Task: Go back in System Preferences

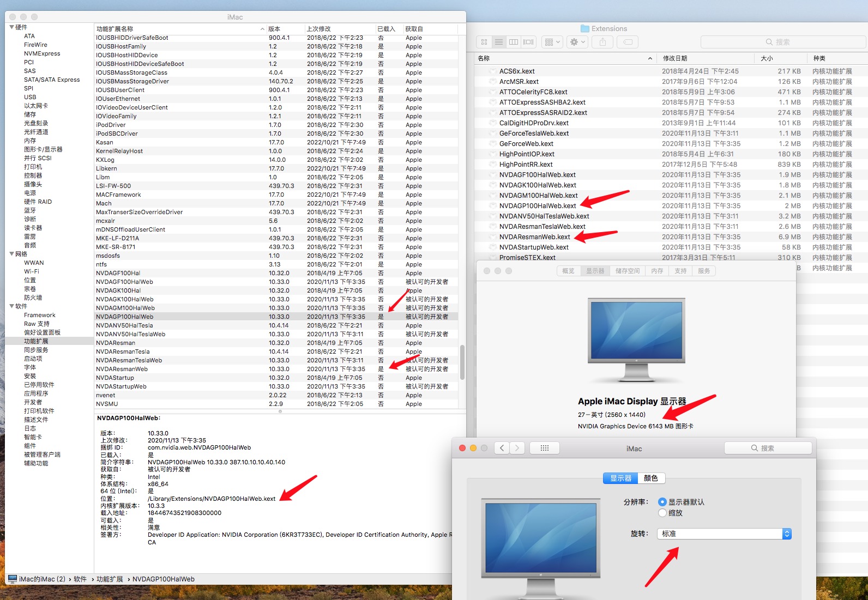Action: 502,448
